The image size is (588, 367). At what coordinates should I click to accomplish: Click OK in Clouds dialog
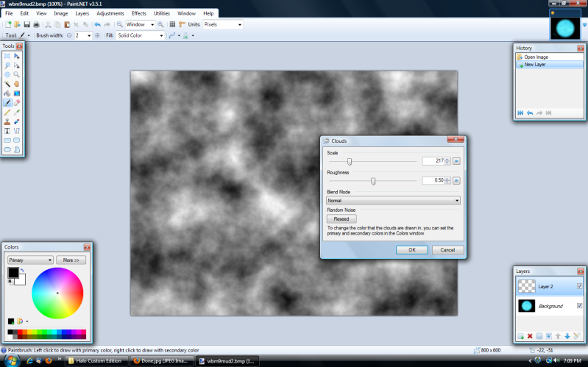[x=412, y=249]
